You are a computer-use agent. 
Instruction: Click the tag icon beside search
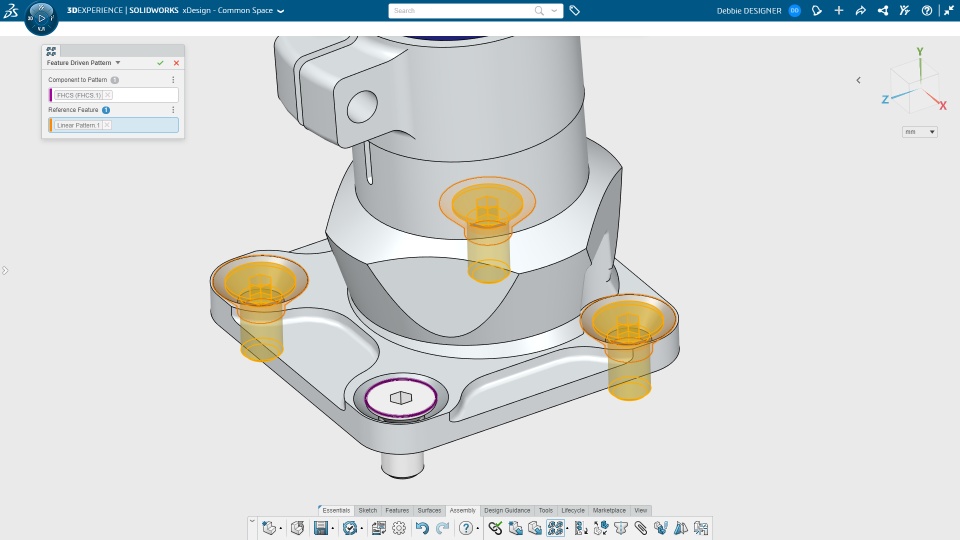[574, 10]
